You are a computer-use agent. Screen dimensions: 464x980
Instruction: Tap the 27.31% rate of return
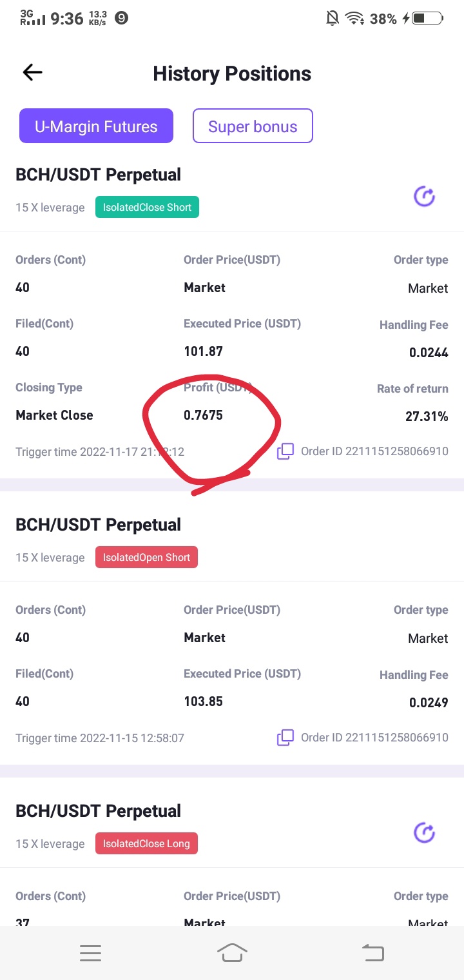click(427, 416)
